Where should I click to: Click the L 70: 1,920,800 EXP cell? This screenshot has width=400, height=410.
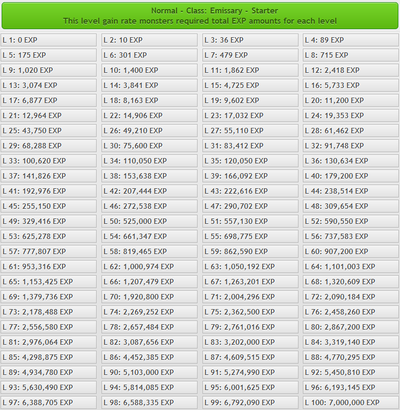(150, 297)
